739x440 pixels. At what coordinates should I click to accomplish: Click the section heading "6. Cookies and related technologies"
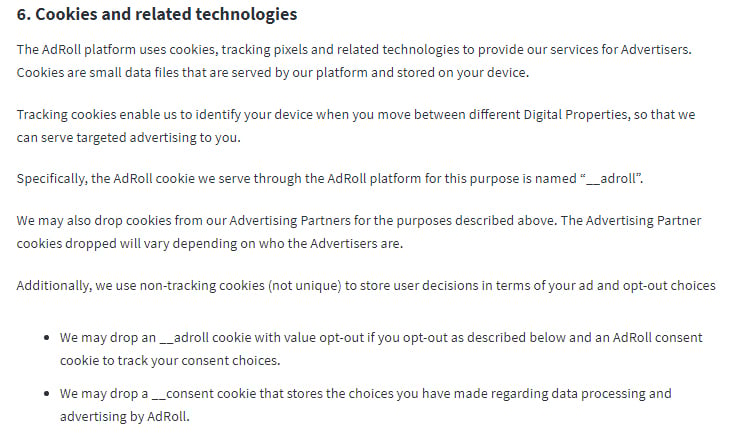[x=157, y=14]
